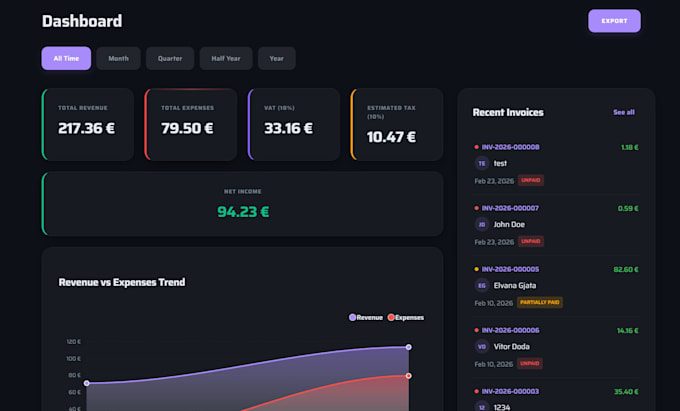Select the All Time filter tab
680x411 pixels.
[66, 58]
